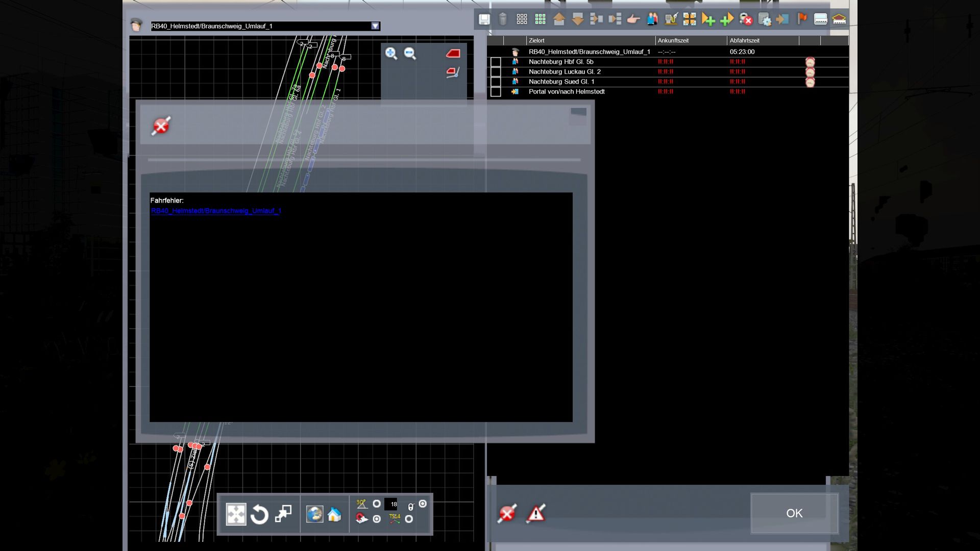The height and width of the screenshot is (551, 980).
Task: Click the orange flag icon in toolbar
Action: [802, 19]
